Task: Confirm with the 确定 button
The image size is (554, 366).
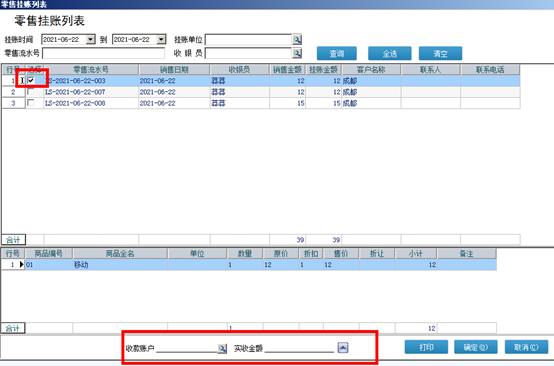Action: pos(476,347)
